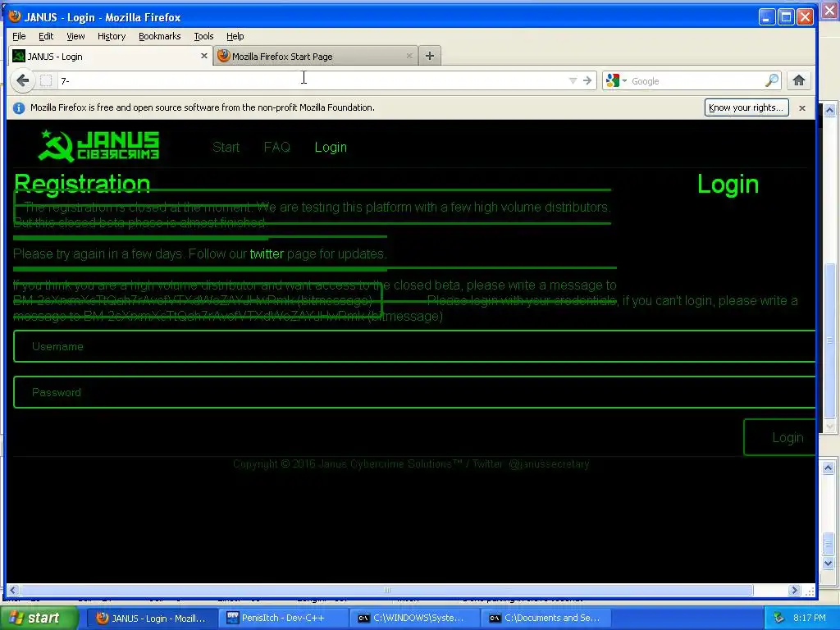Click the Registration heading
This screenshot has width=840, height=630.
point(82,183)
